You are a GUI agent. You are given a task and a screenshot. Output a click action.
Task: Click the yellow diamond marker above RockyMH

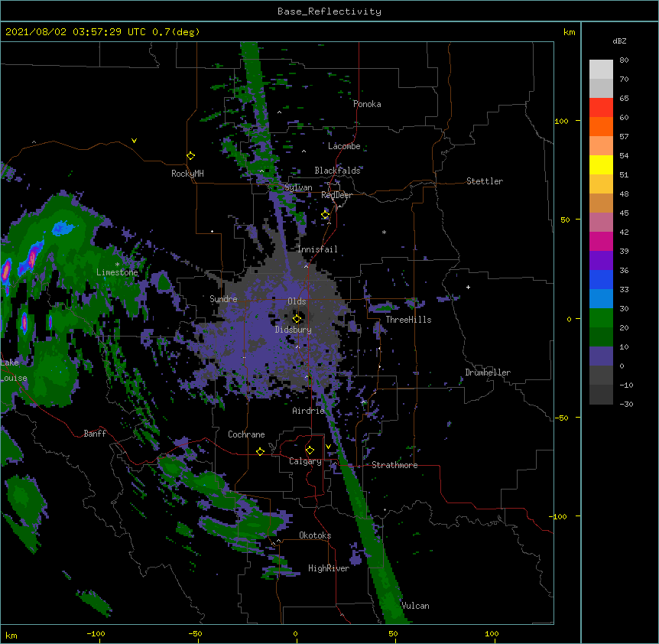tap(190, 156)
